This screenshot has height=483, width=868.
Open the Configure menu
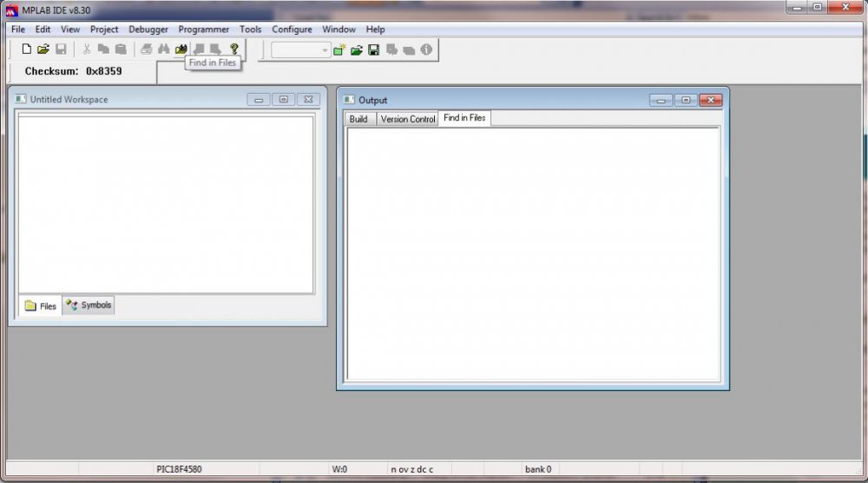coord(292,30)
